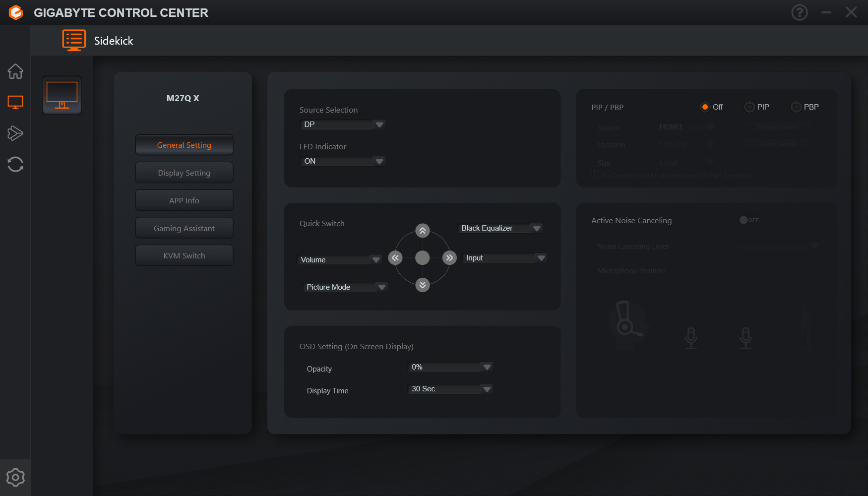
Task: Select the PIP/PBP Off radio button
Action: tap(705, 107)
